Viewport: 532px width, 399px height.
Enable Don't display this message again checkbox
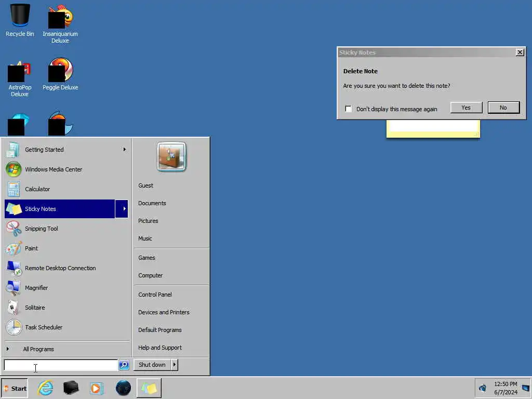[348, 109]
